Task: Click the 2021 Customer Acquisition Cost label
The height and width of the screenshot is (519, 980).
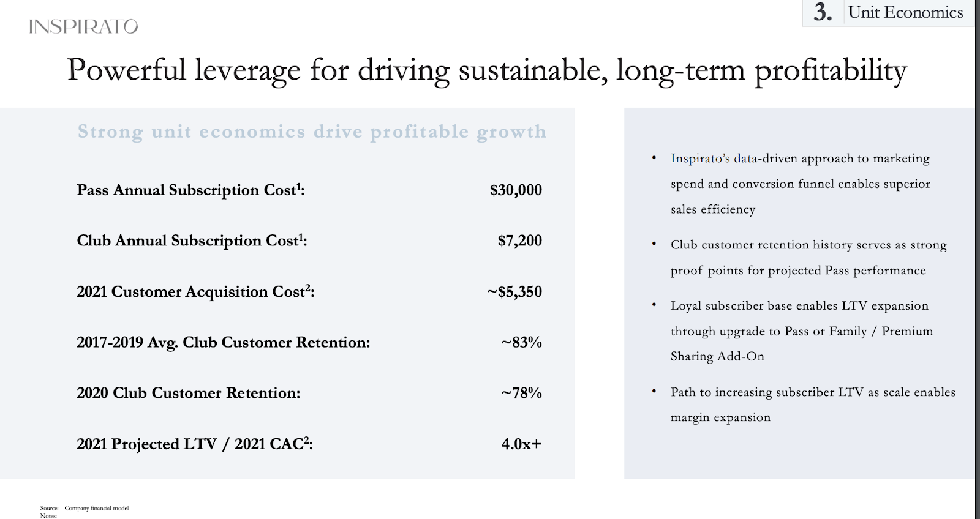Action: pyautogui.click(x=195, y=291)
